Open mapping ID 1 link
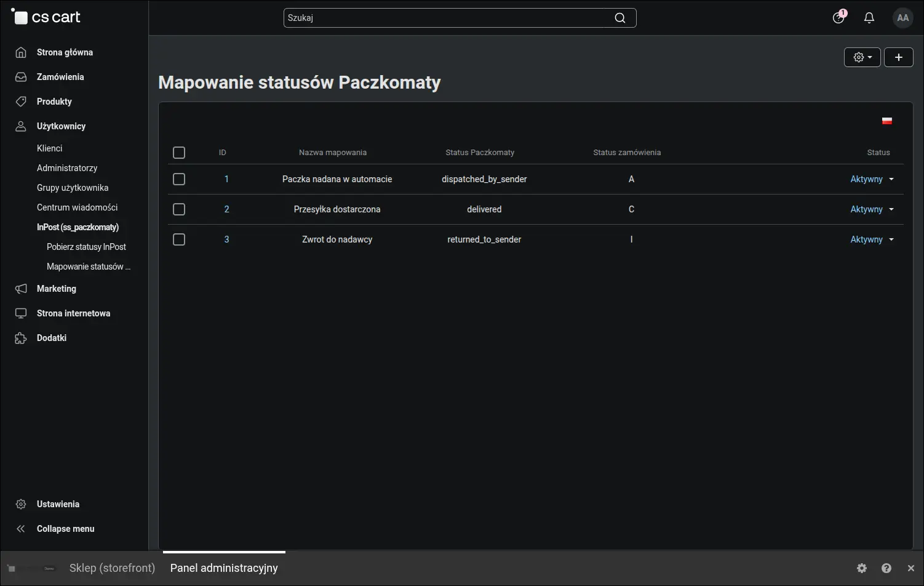Screen dimensions: 924x586 (226, 179)
